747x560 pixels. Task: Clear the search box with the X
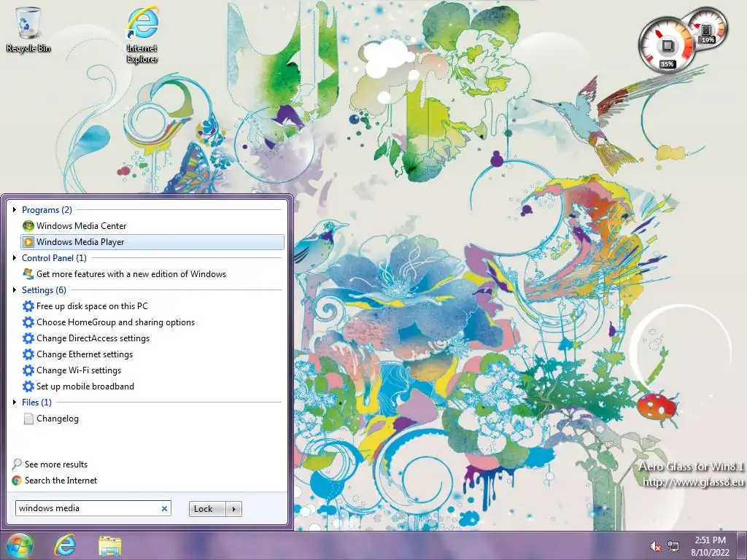(164, 508)
